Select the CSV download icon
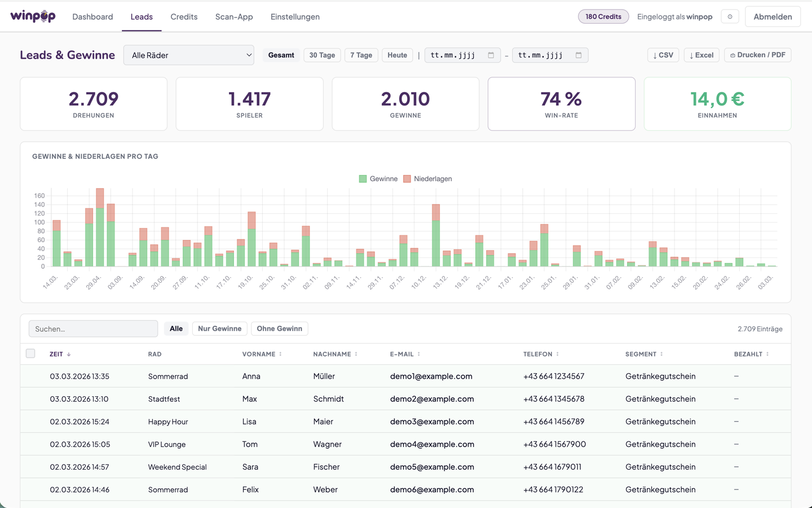 (x=655, y=55)
